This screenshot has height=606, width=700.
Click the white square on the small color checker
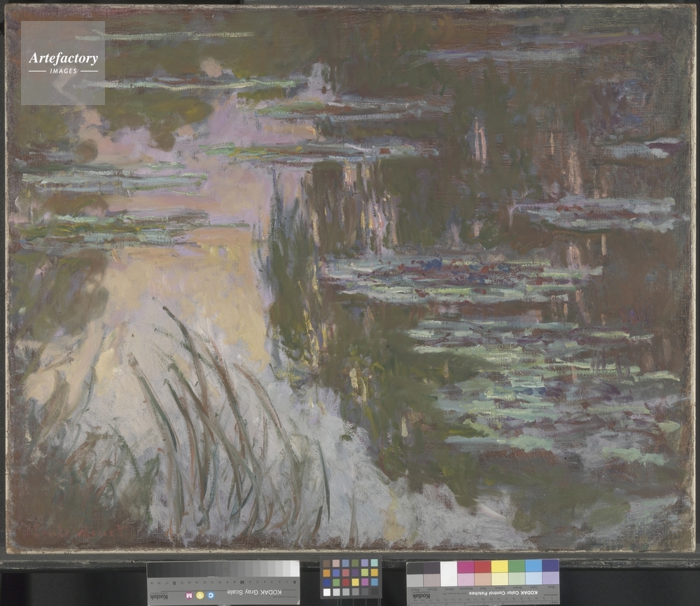point(326,592)
